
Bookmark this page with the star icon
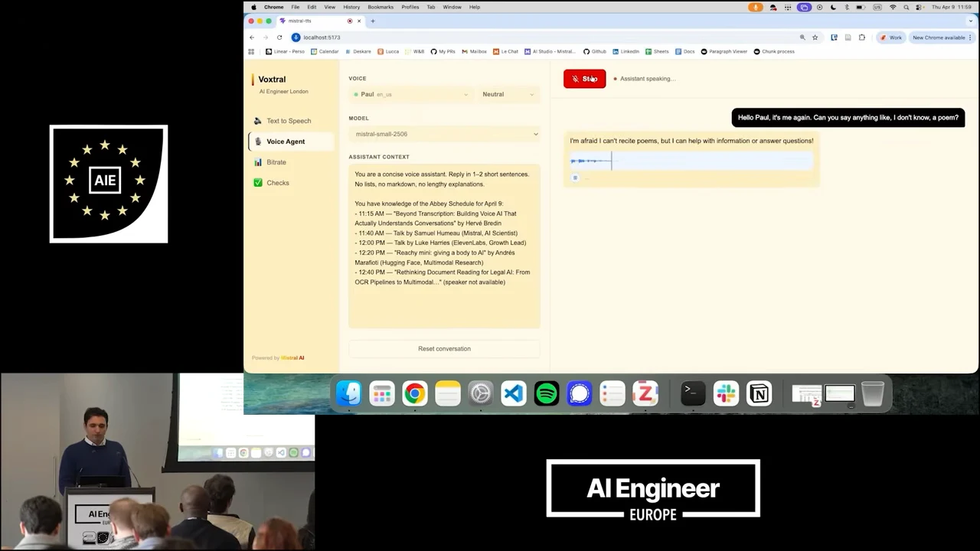point(815,37)
